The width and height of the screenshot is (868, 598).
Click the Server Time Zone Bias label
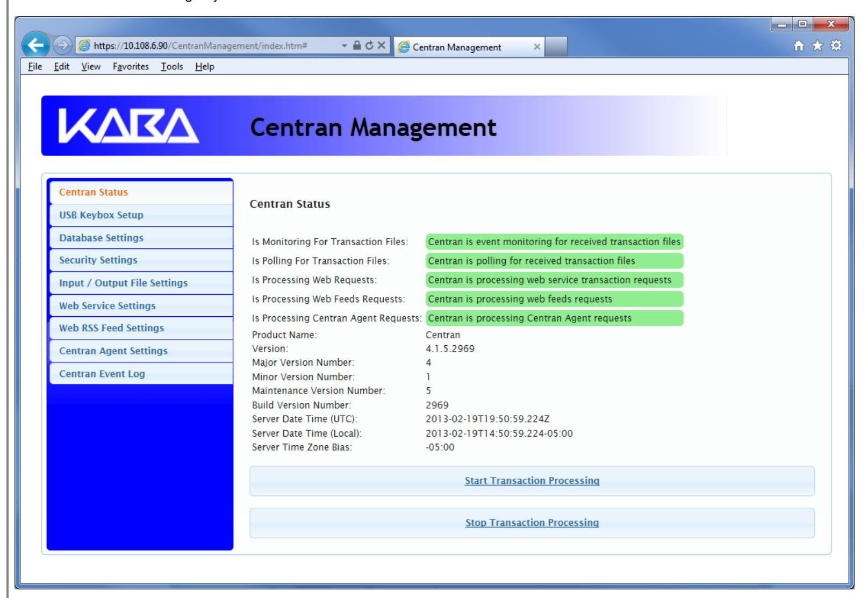tap(302, 447)
